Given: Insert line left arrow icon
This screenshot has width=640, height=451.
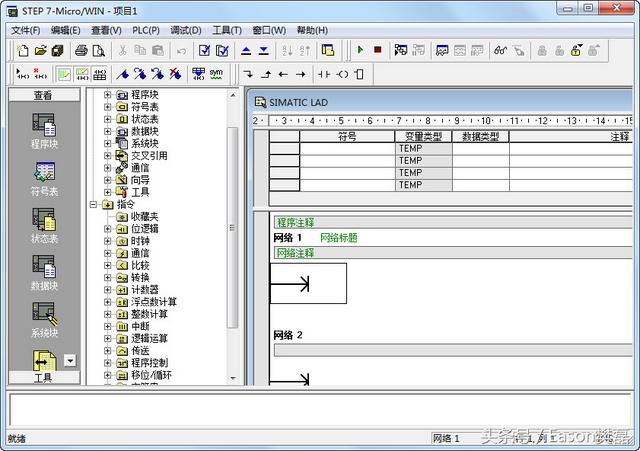Looking at the screenshot, I should click(283, 74).
